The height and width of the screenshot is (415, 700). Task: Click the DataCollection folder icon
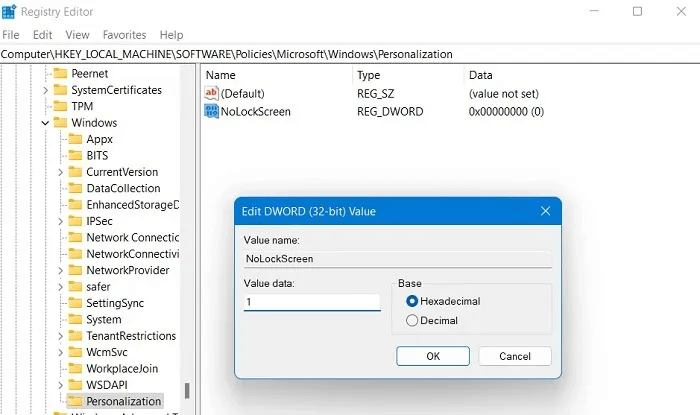coord(75,188)
